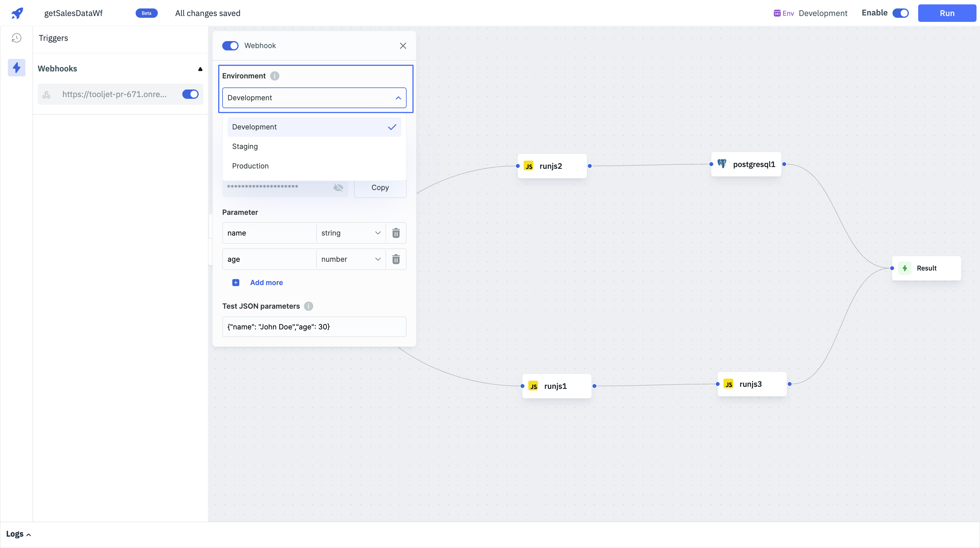Open the Environment dropdown menu
The width and height of the screenshot is (980, 548).
click(x=314, y=97)
